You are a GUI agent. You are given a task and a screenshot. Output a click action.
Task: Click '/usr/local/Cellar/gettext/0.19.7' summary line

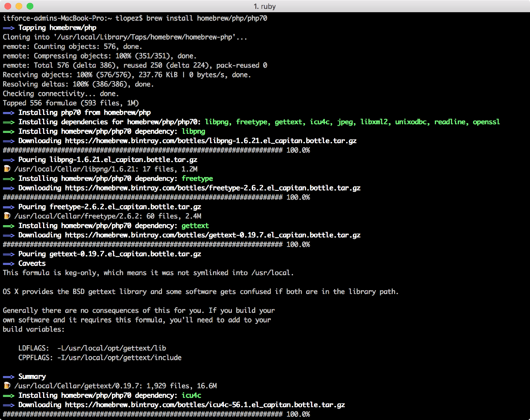click(115, 386)
